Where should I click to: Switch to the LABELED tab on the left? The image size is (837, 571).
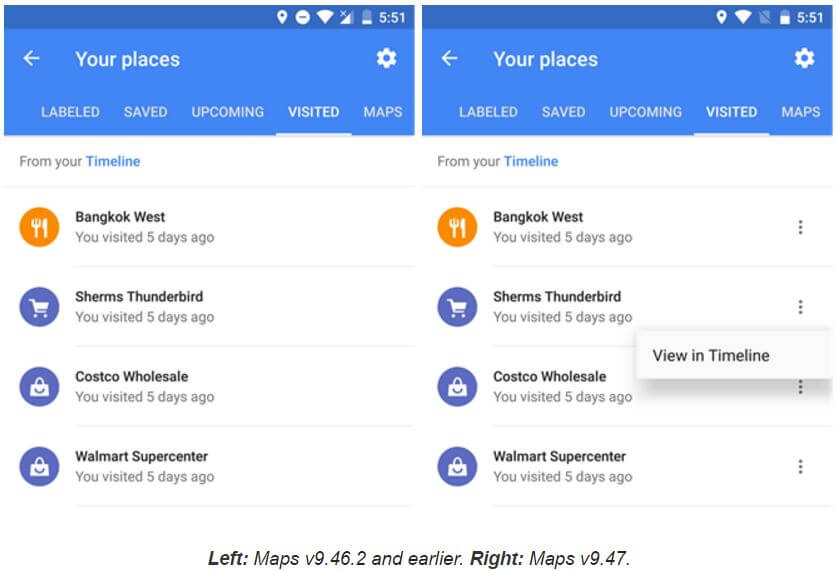pyautogui.click(x=70, y=112)
